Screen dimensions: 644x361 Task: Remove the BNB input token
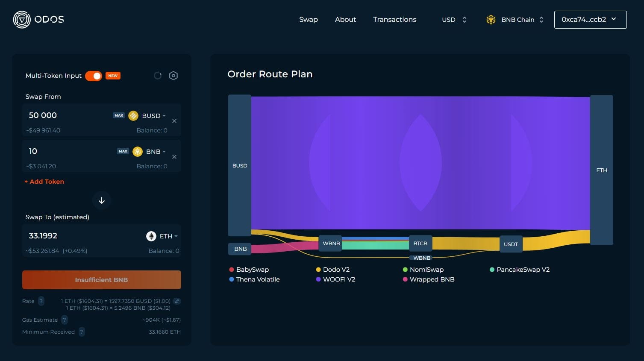(x=174, y=157)
